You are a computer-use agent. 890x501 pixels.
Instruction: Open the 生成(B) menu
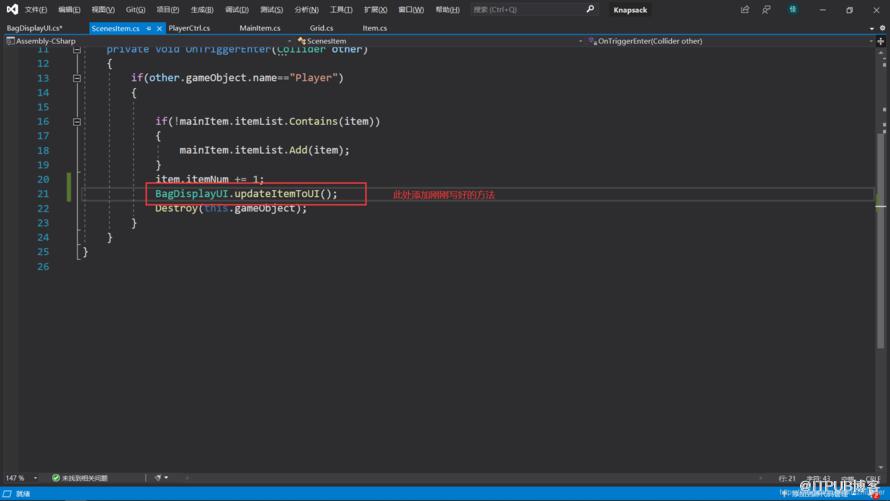[201, 10]
